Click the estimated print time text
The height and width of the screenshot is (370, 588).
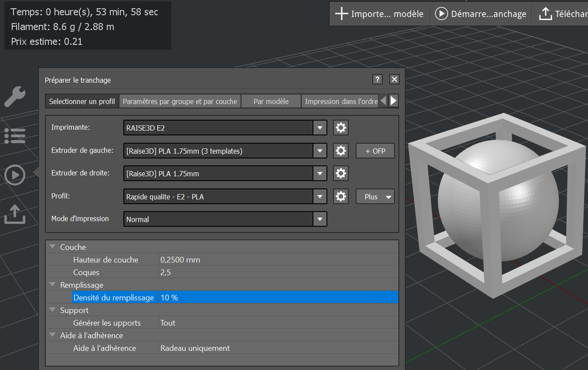click(85, 12)
